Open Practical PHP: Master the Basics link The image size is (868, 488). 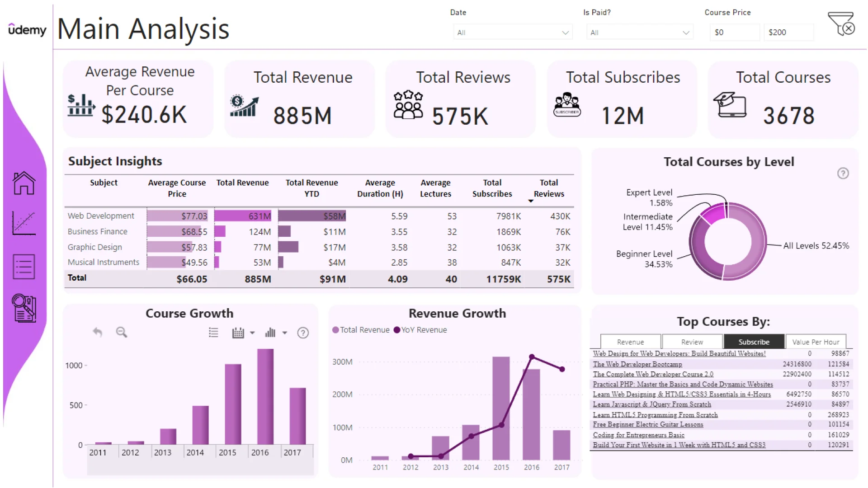(x=683, y=384)
